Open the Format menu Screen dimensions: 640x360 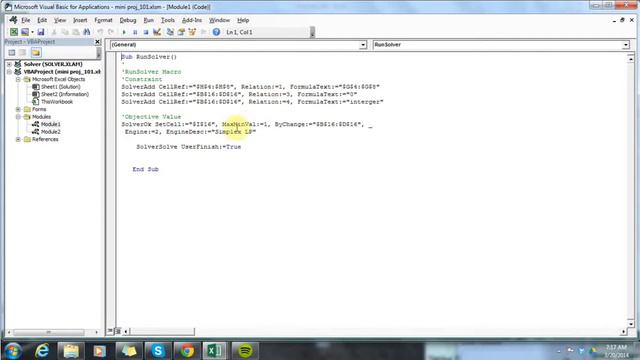pos(103,20)
